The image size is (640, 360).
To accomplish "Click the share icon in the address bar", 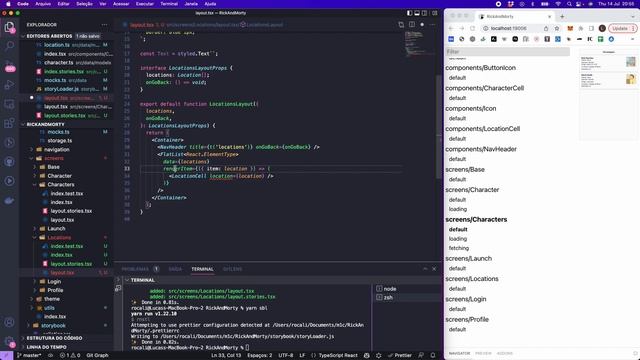I will pyautogui.click(x=546, y=29).
